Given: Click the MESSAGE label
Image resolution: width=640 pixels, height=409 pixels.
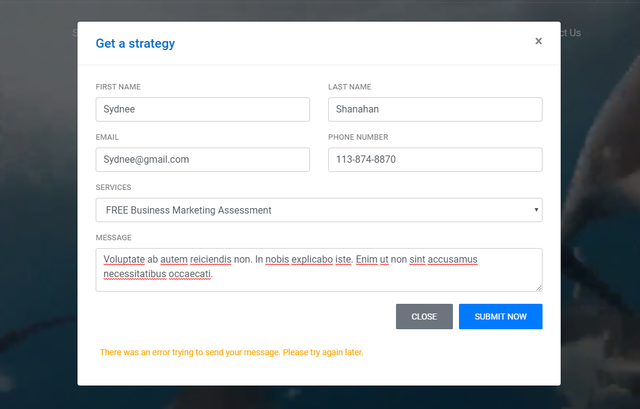Looking at the screenshot, I should point(113,238).
